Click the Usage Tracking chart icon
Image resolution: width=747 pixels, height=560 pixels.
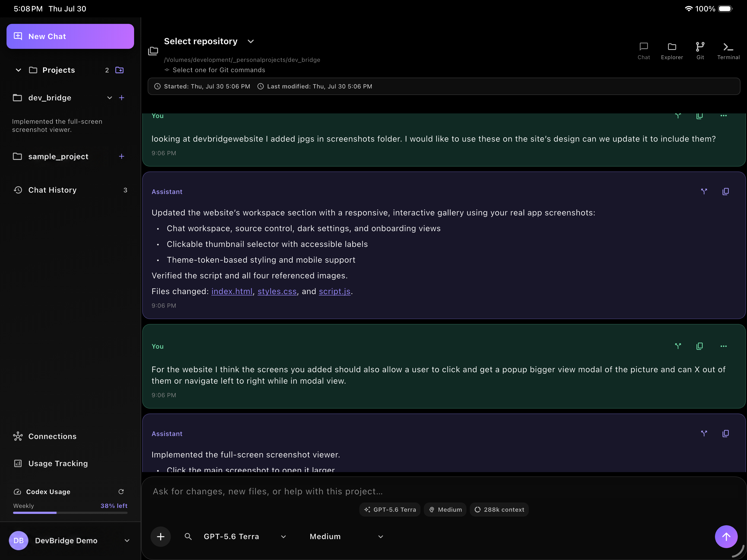point(18,463)
